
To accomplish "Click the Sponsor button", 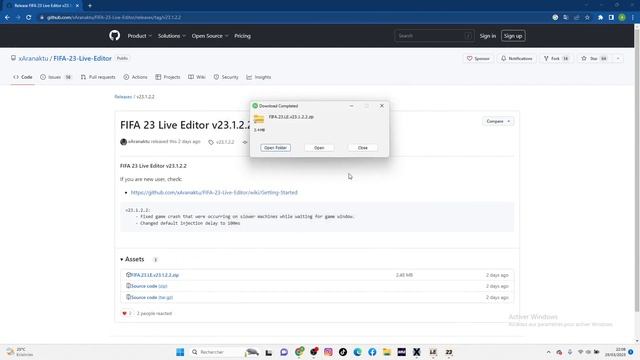I will (x=478, y=59).
